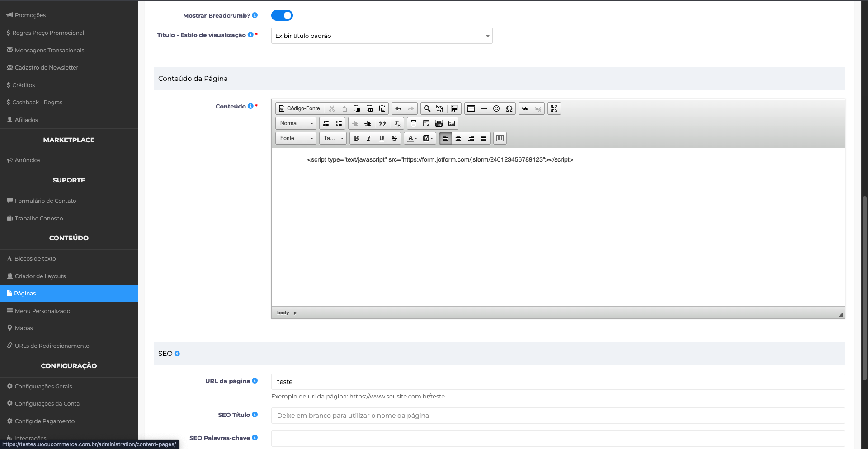Click the SEO Palavras-chave input field
The height and width of the screenshot is (449, 868).
[558, 439]
